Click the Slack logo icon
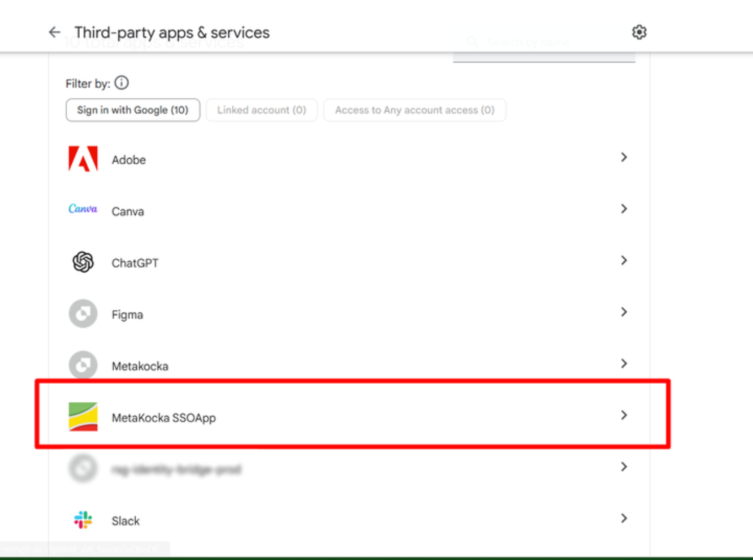753x560 pixels. click(83, 519)
